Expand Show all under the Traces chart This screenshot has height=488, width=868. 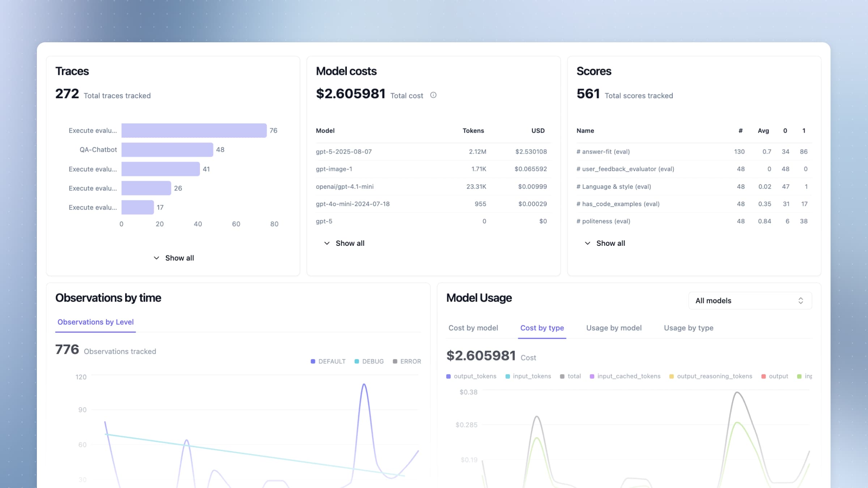(x=174, y=258)
